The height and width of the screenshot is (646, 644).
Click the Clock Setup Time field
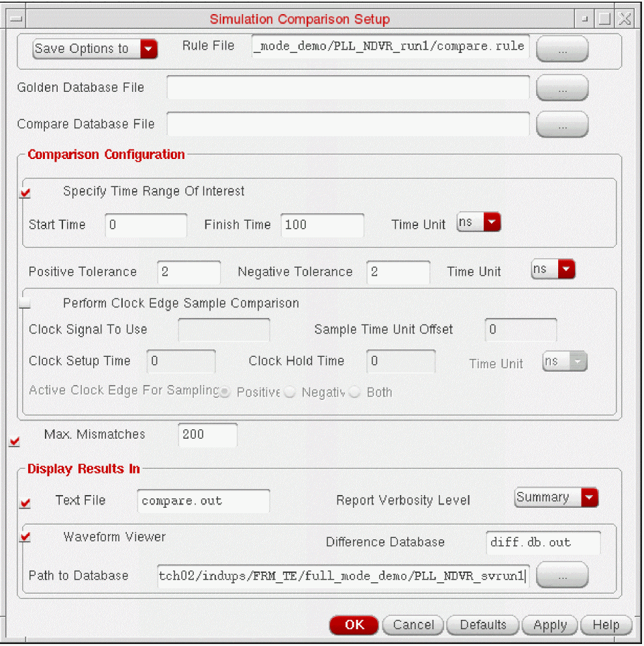[181, 362]
